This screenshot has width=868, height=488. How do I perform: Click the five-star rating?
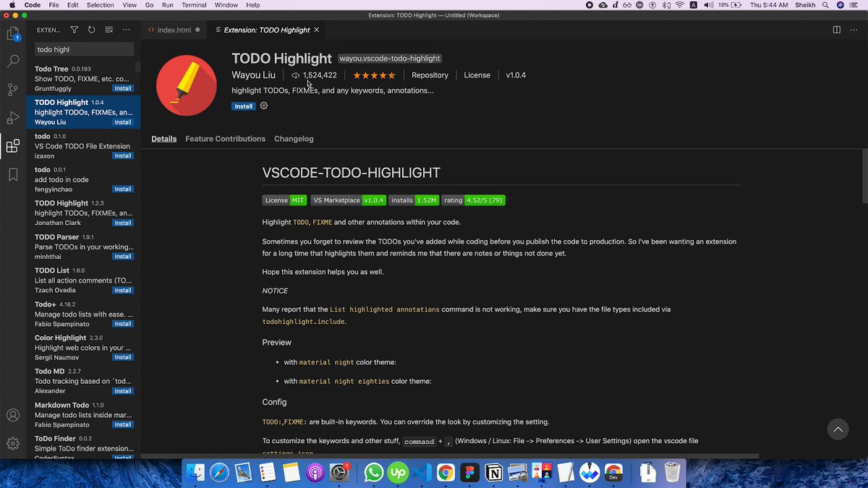coord(374,75)
